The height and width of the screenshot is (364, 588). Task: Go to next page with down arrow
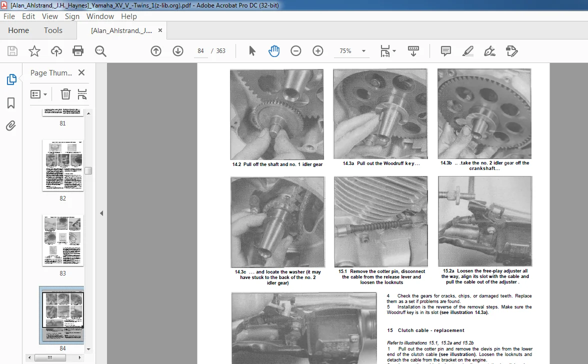(x=178, y=51)
